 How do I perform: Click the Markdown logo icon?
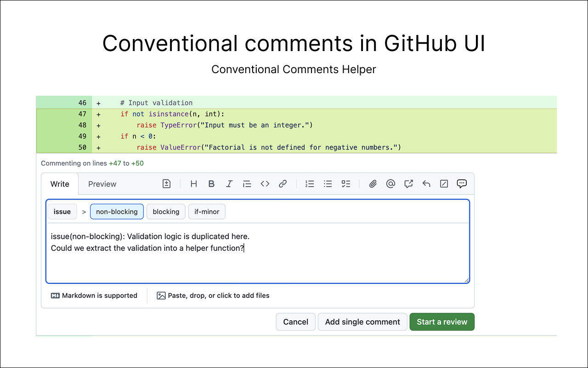55,296
